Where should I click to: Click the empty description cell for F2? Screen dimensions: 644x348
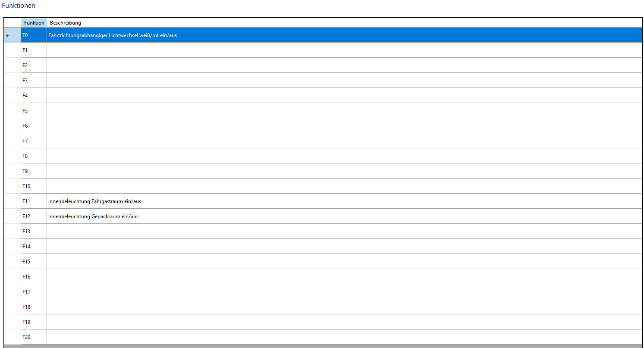344,66
